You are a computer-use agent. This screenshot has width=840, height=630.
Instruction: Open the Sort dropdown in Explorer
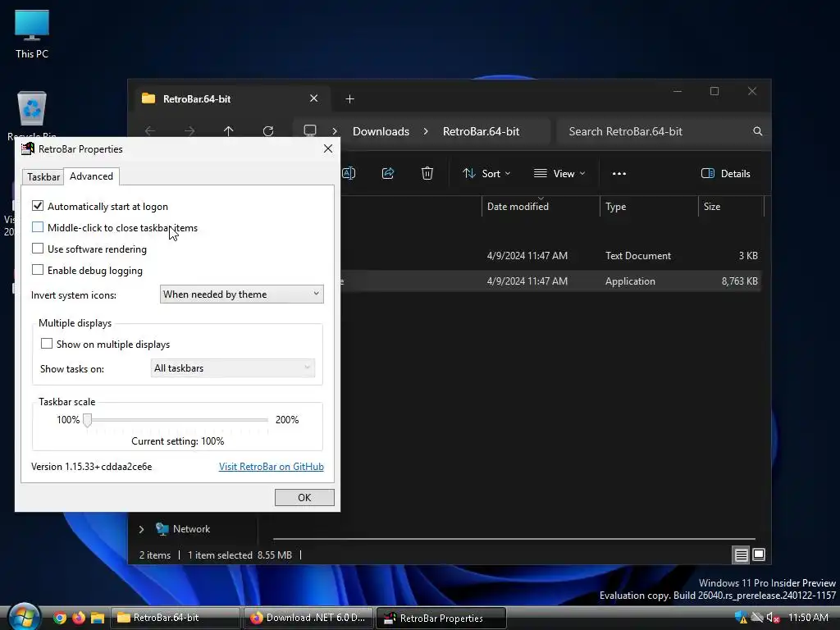(487, 174)
